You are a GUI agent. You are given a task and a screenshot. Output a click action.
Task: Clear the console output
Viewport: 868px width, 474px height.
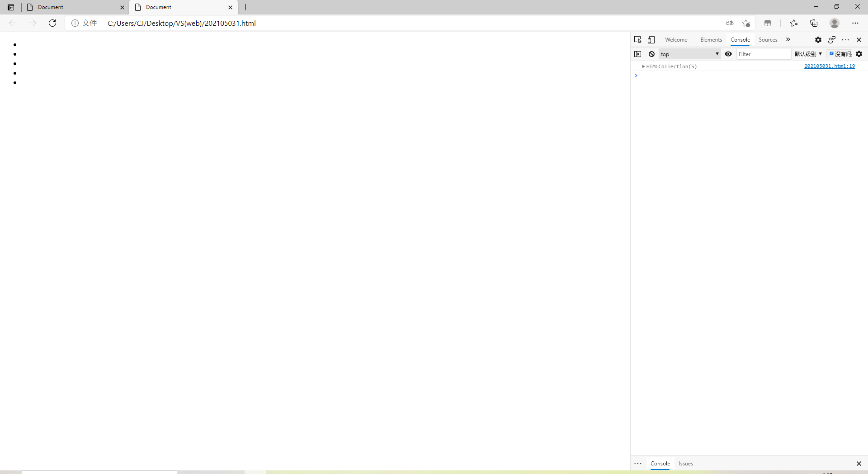(x=651, y=54)
